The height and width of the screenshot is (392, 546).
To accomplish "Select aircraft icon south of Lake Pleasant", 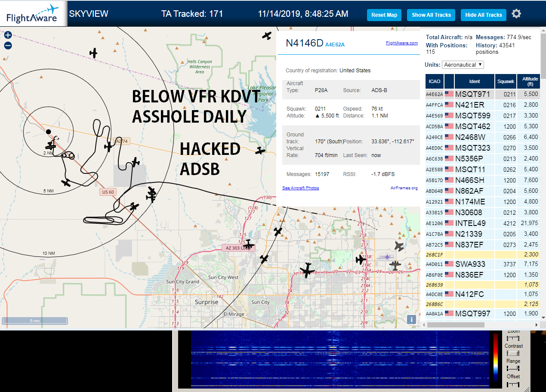I will coord(260,151).
